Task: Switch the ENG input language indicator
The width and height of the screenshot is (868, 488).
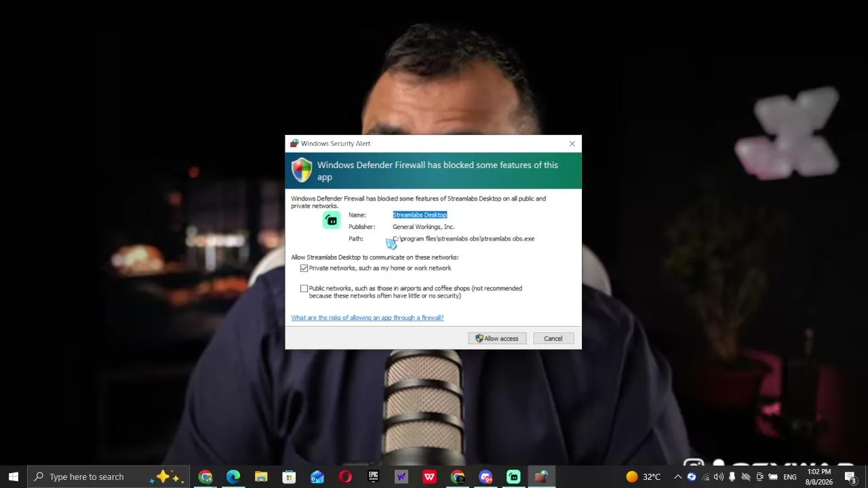Action: click(x=790, y=476)
